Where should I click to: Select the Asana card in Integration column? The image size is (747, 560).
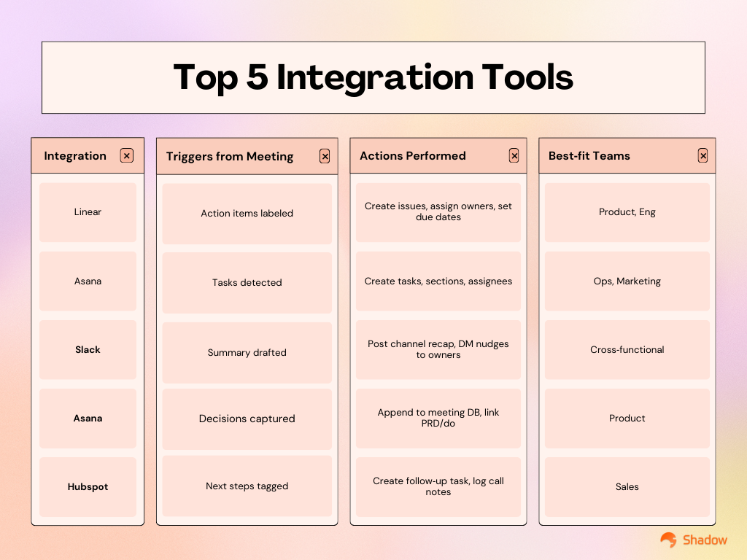pyautogui.click(x=88, y=281)
